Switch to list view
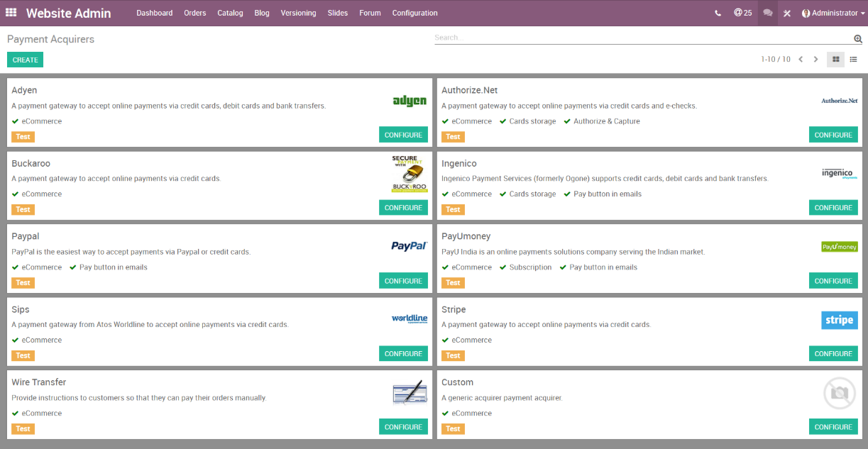The image size is (868, 449). coord(853,60)
